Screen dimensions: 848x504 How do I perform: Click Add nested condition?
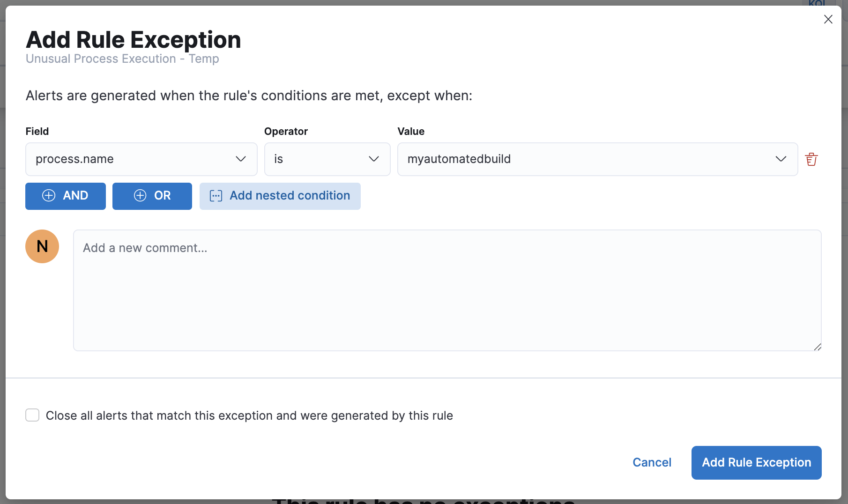[280, 196]
